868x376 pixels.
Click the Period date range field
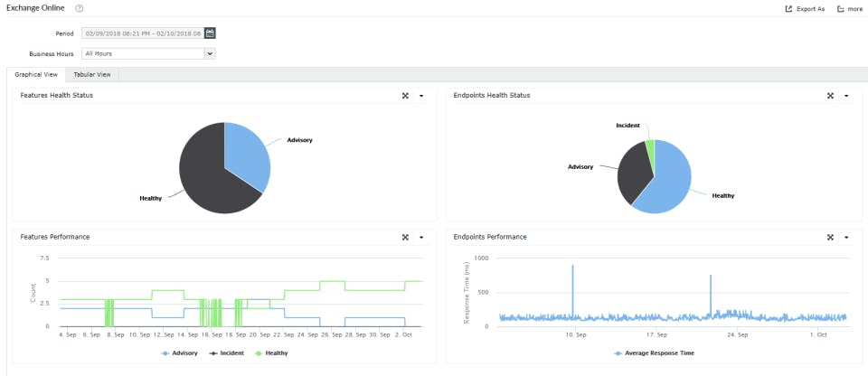click(143, 33)
